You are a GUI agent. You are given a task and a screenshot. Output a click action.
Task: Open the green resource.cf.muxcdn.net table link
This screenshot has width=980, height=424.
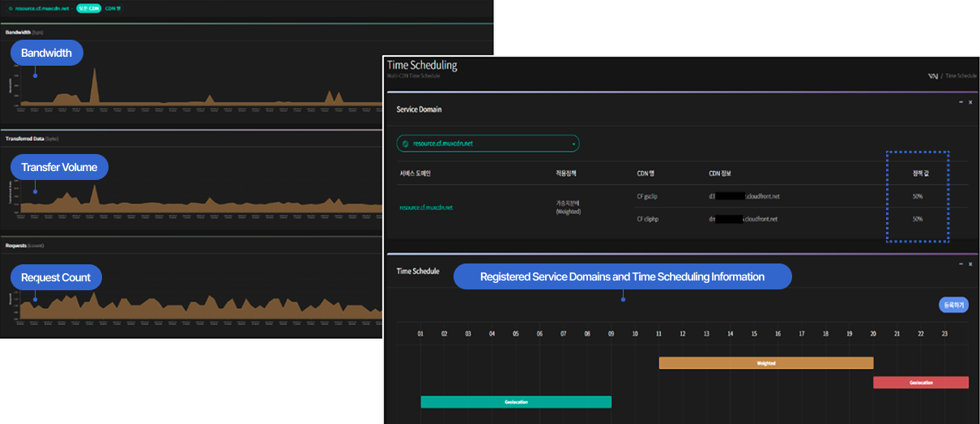pyautogui.click(x=426, y=208)
